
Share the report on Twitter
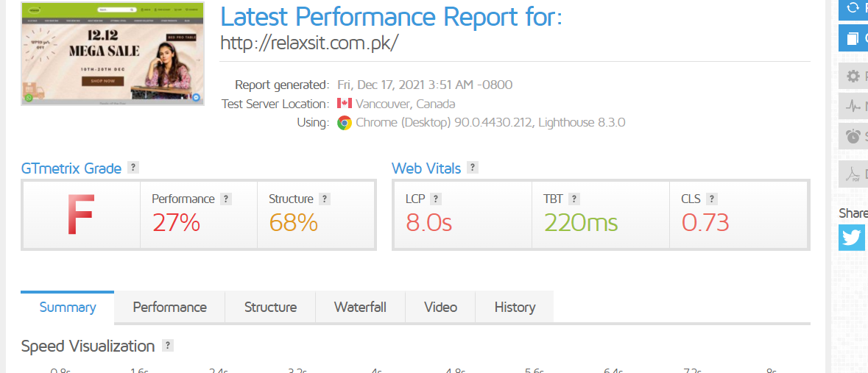[x=852, y=238]
